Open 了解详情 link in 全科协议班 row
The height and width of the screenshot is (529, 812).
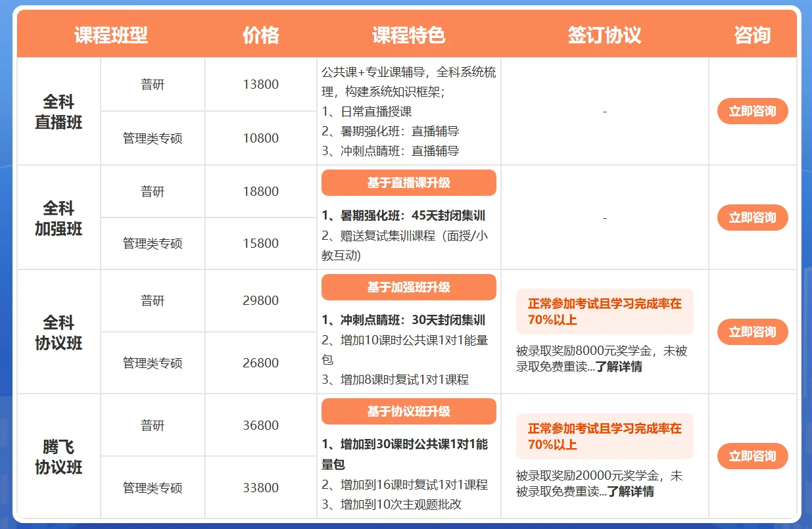[x=619, y=367]
